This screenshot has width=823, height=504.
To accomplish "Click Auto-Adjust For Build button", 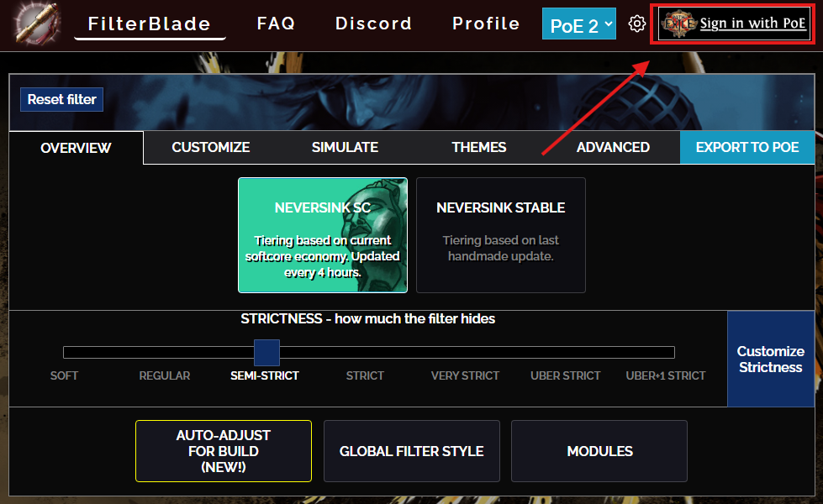I will tap(224, 451).
